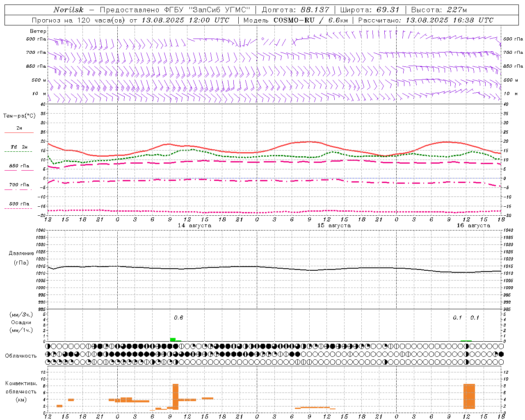
Task: Click the '14 августа' date label
Action: (194, 226)
